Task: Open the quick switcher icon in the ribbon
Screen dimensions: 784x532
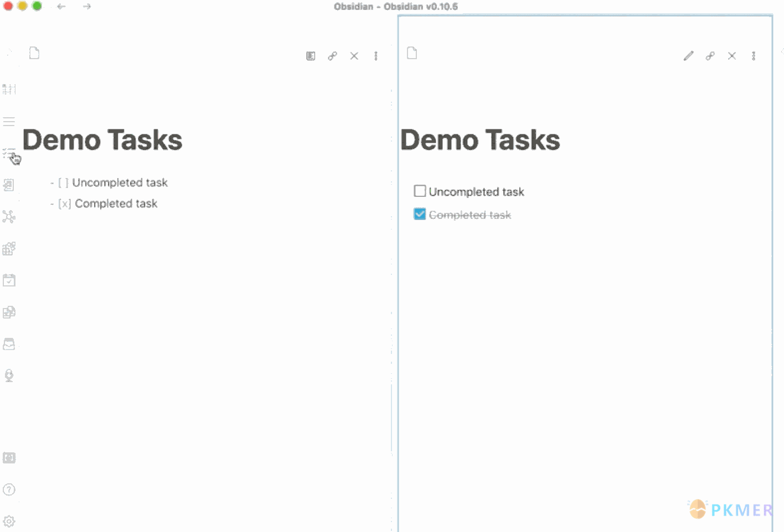Action: (x=9, y=185)
